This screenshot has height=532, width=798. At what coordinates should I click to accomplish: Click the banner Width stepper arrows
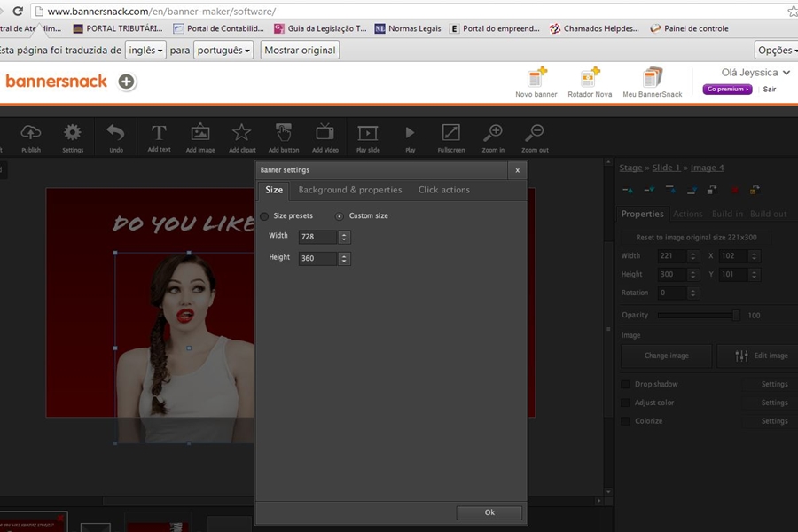click(344, 237)
